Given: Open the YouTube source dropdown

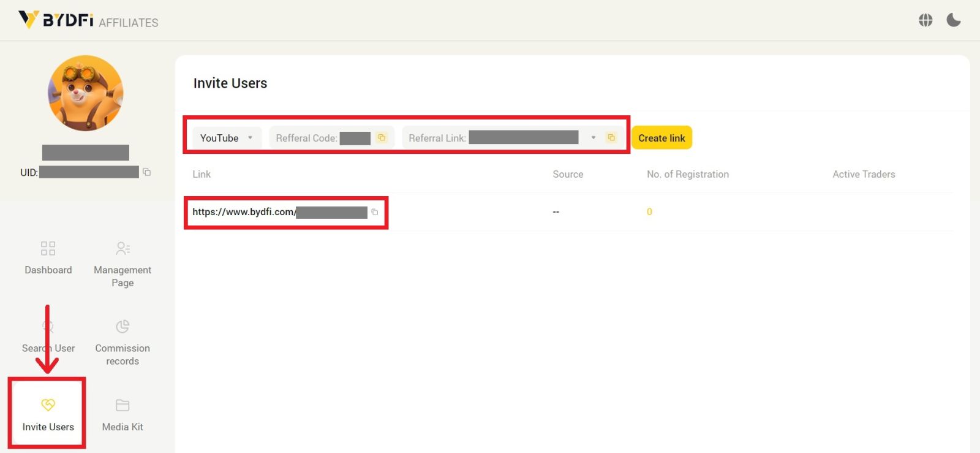Looking at the screenshot, I should 226,138.
